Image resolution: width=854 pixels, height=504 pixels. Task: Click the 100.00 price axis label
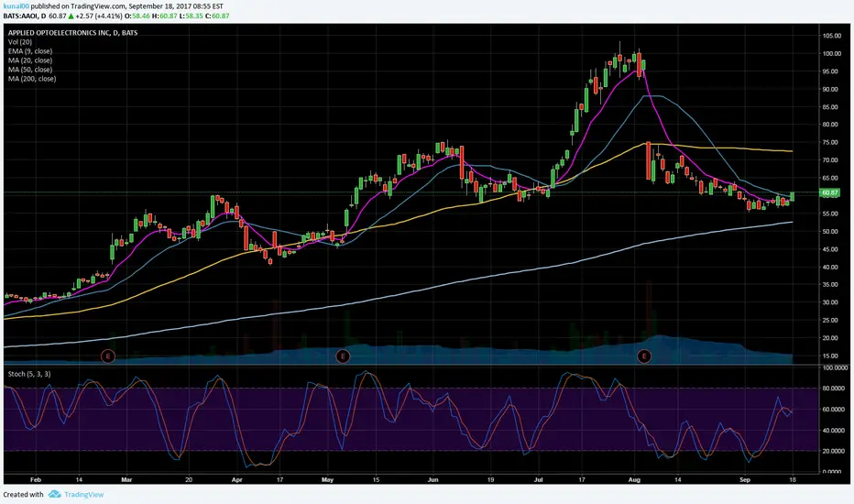point(831,53)
